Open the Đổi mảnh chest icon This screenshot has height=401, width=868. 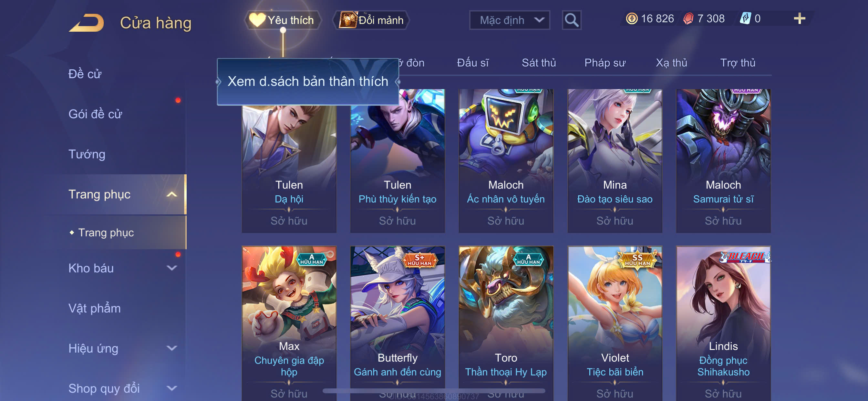coord(348,20)
